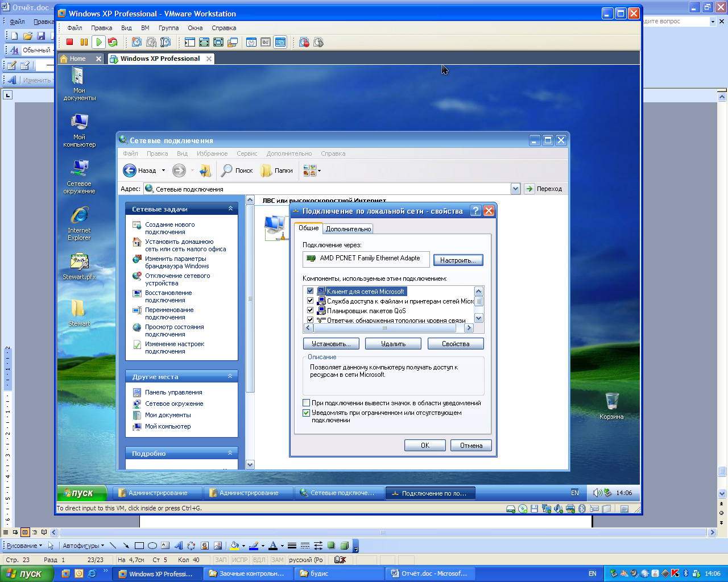Click the font color 'A' in Word toolbar
728x582 pixels.
click(x=273, y=546)
